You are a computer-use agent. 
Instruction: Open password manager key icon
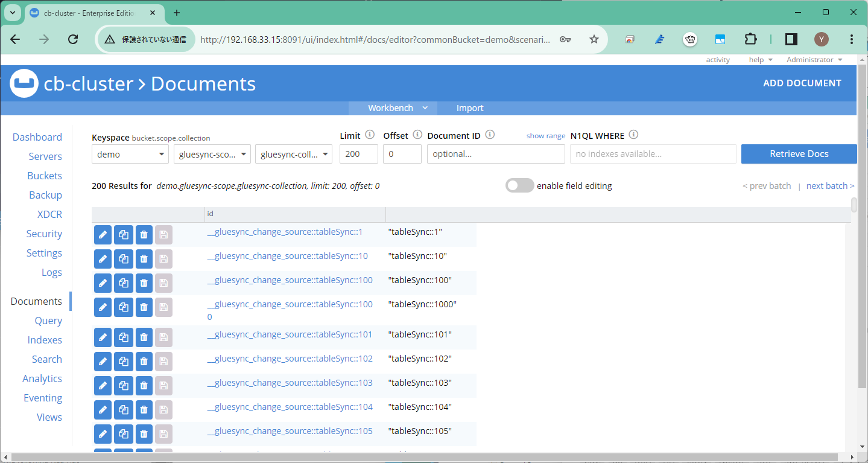(565, 39)
